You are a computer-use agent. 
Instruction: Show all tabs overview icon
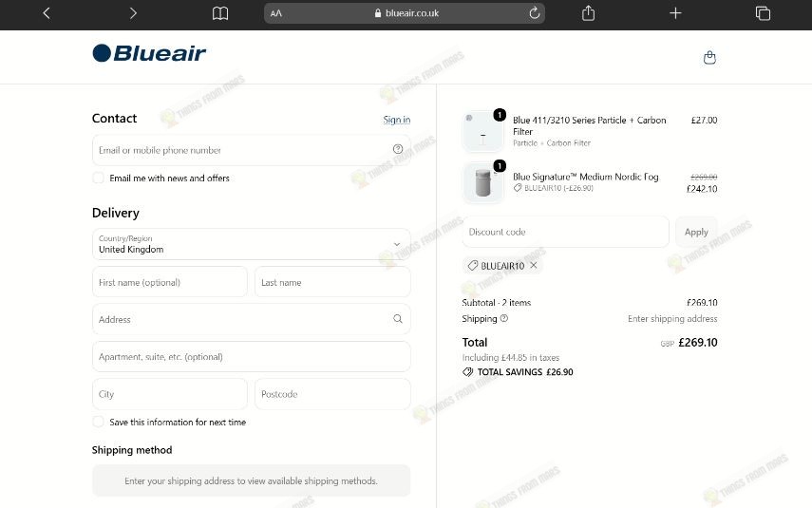(x=763, y=13)
